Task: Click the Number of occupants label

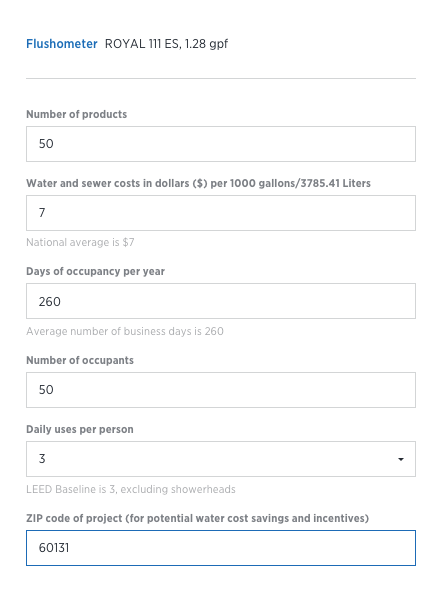Action: pyautogui.click(x=80, y=361)
